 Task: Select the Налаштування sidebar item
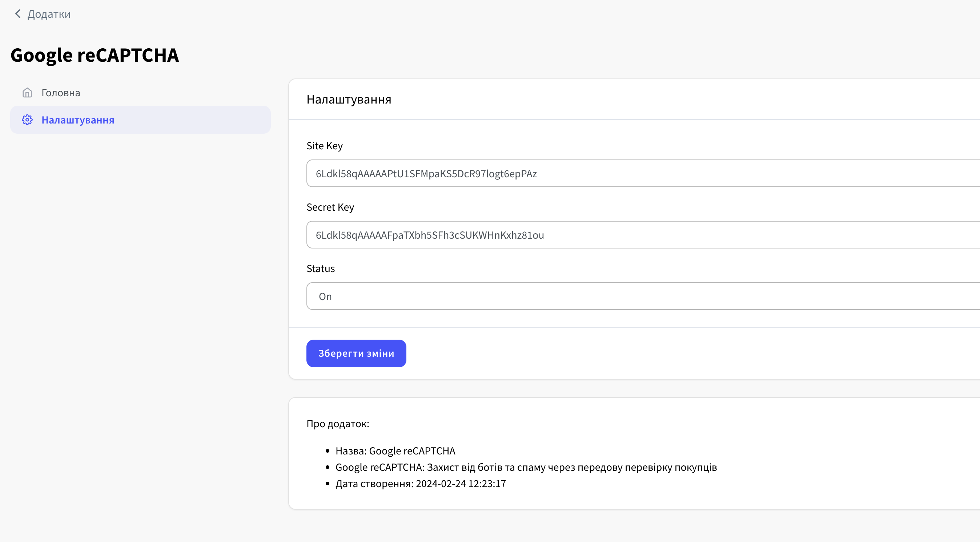[140, 120]
